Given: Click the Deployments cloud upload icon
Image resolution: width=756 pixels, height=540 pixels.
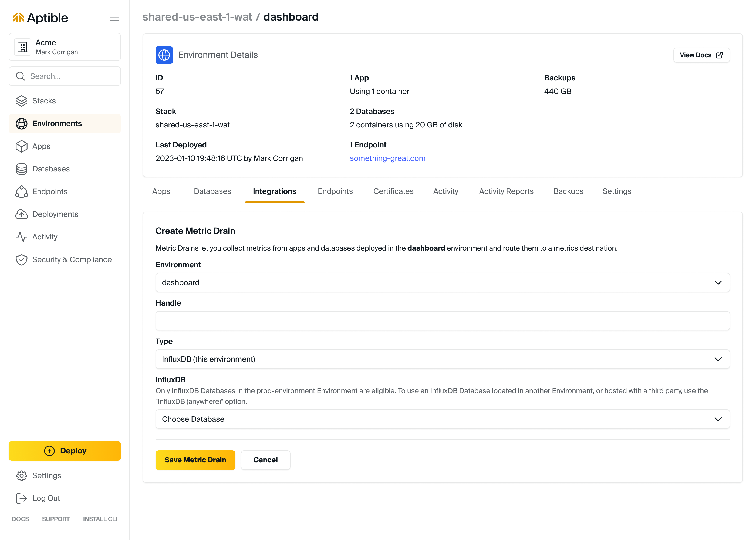Looking at the screenshot, I should (22, 214).
